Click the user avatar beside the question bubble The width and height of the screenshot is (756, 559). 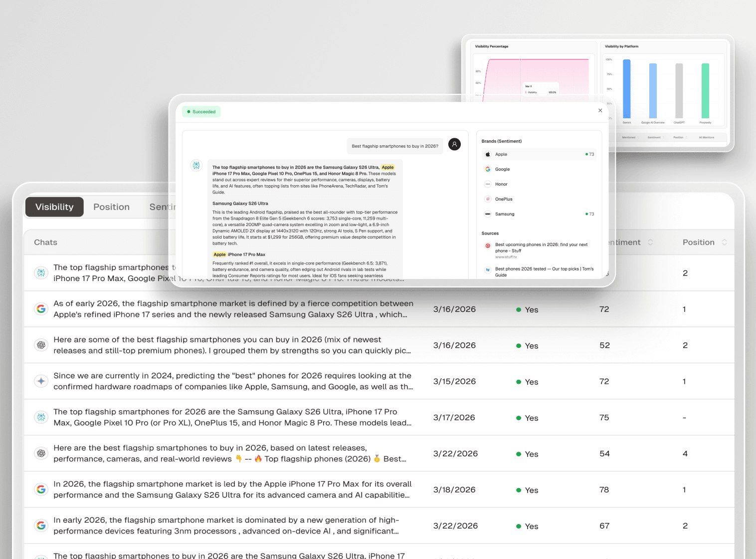(x=454, y=144)
